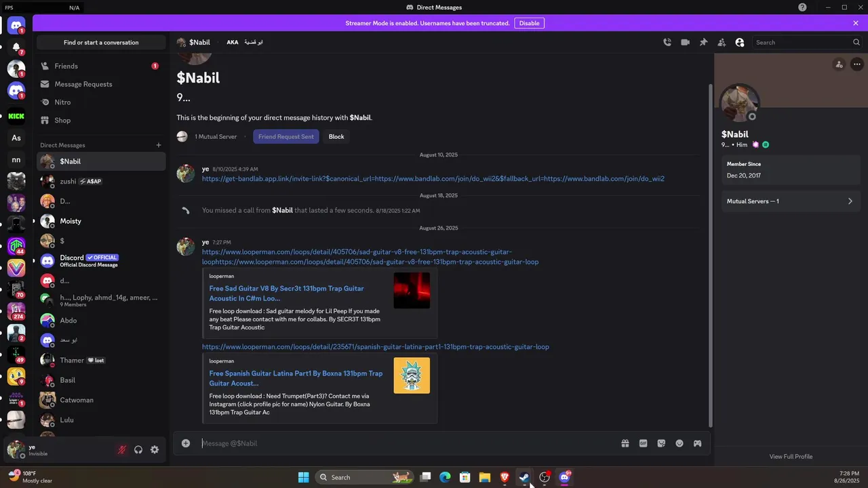
Task: Start a voice call with $Nabil
Action: point(667,42)
